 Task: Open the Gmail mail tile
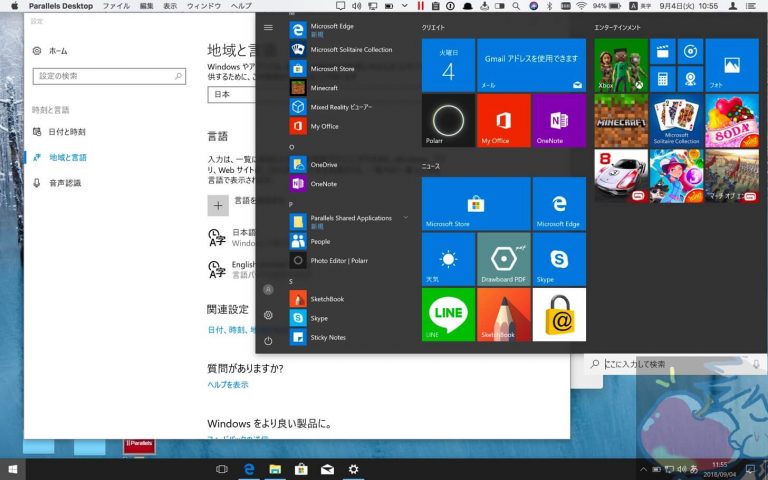[x=531, y=65]
